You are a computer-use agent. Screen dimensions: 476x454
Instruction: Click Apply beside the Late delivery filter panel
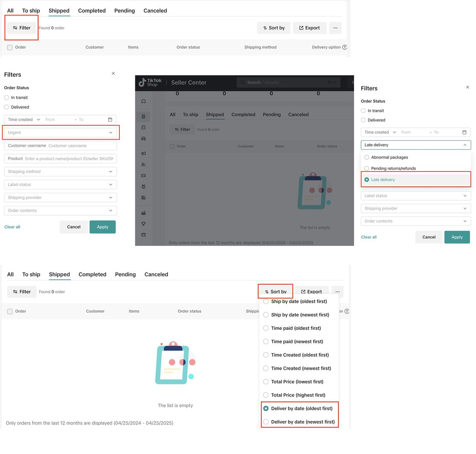tap(457, 237)
